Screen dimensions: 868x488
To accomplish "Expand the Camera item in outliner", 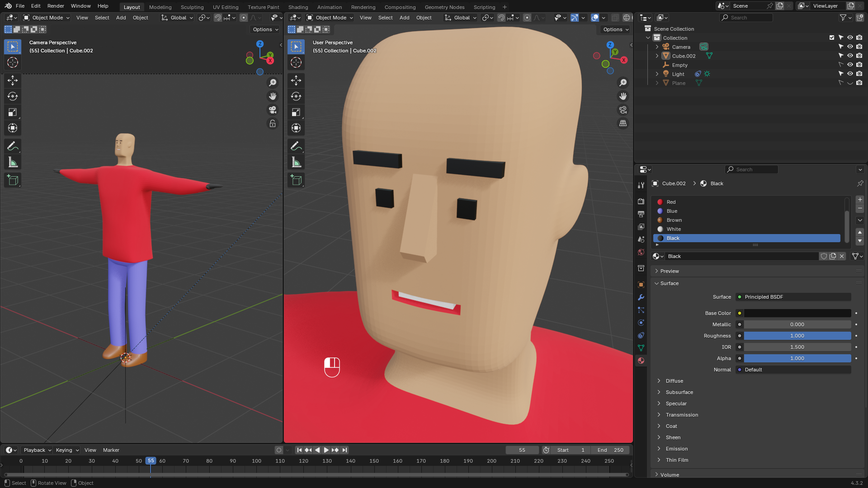I will pos(657,47).
